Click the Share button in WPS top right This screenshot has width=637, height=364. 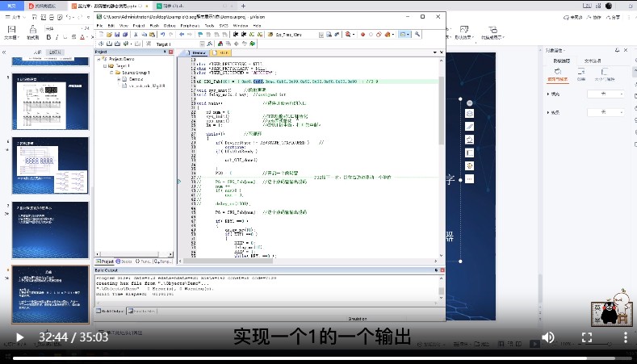click(613, 18)
